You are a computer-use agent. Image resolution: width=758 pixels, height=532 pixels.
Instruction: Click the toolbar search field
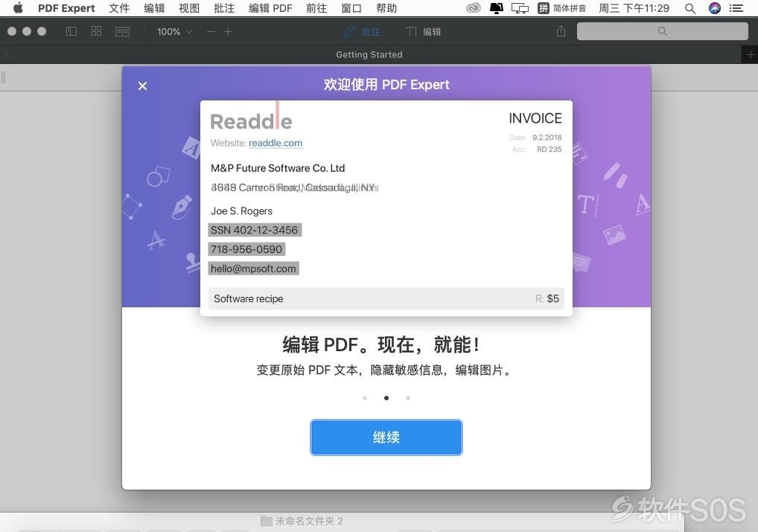pos(662,31)
